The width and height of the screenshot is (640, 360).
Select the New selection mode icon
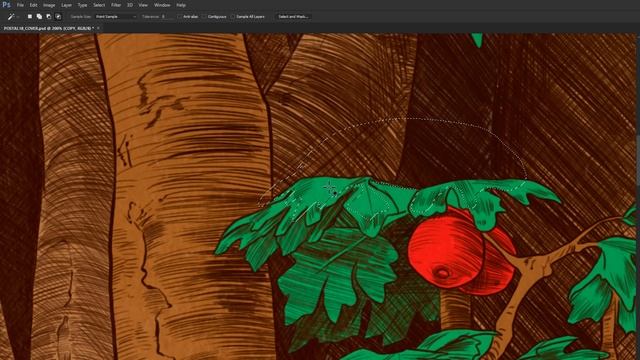click(x=30, y=17)
